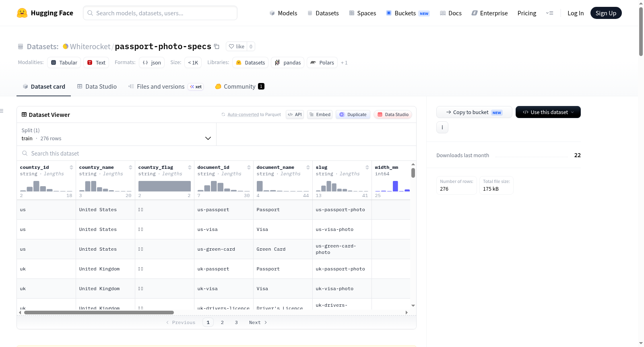Click the sort icon on country_flag column
Viewport: 644px width, 347px height.
click(x=190, y=167)
